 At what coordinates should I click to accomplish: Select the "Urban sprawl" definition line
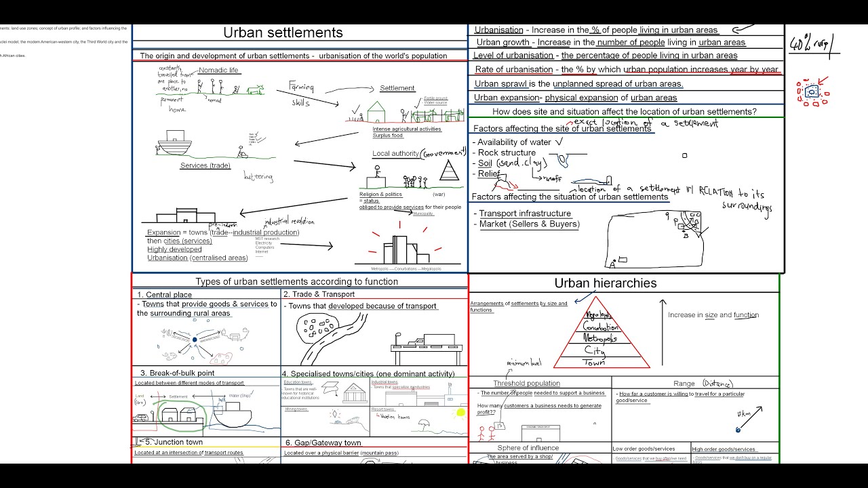point(578,84)
